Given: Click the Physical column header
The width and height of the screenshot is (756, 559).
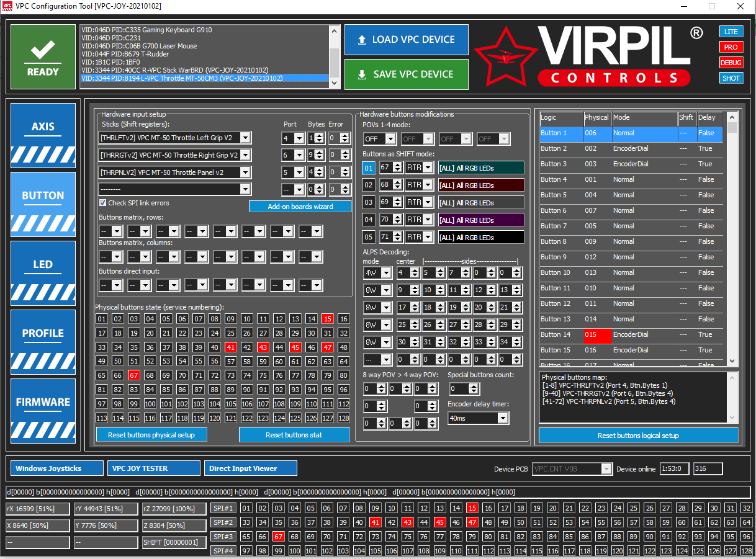Looking at the screenshot, I should coord(597,119).
